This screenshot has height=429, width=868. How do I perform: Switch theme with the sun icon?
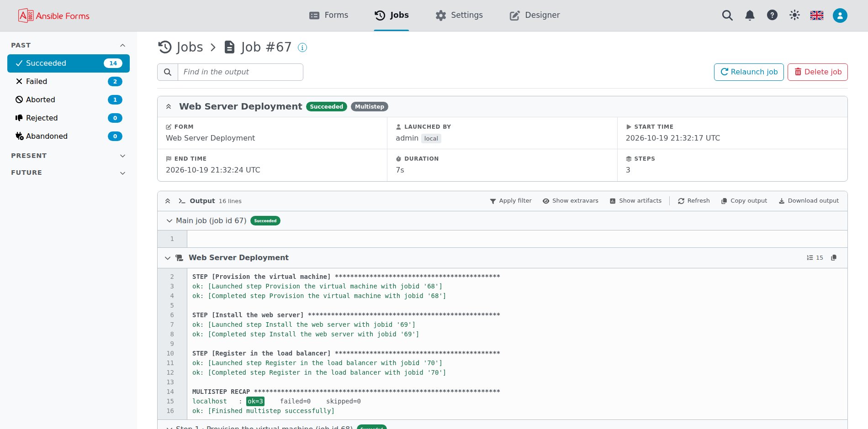[x=794, y=15]
